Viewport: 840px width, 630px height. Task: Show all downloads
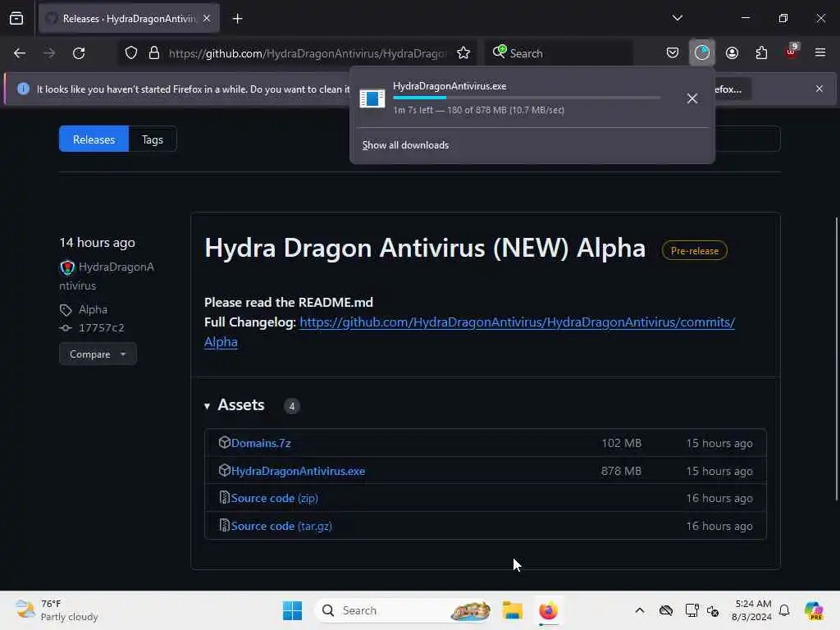[x=405, y=145]
